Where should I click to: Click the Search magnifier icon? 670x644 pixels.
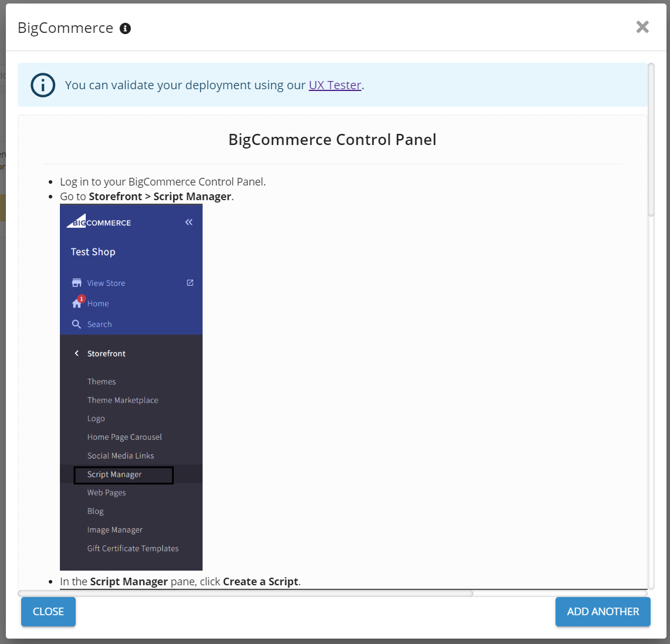pyautogui.click(x=76, y=324)
